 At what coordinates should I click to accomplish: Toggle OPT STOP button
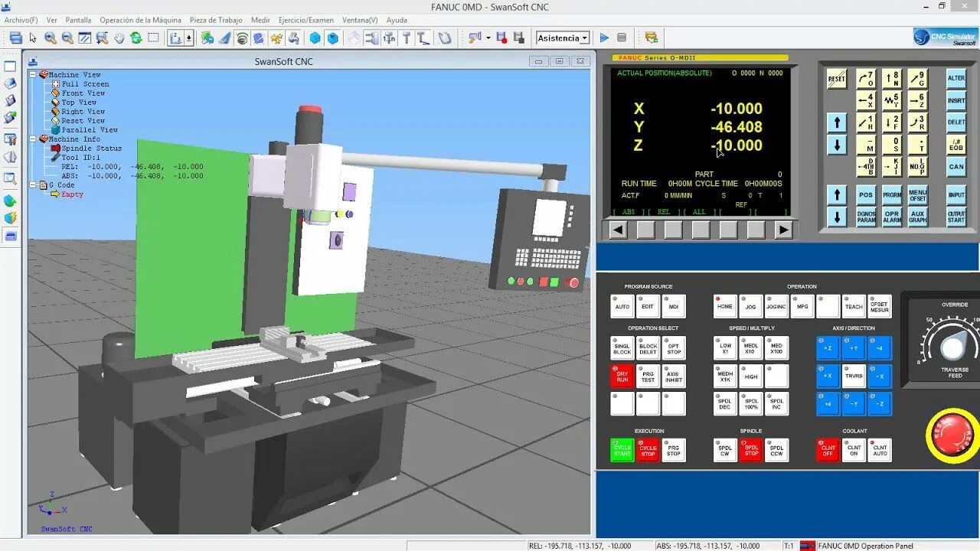[x=674, y=348]
